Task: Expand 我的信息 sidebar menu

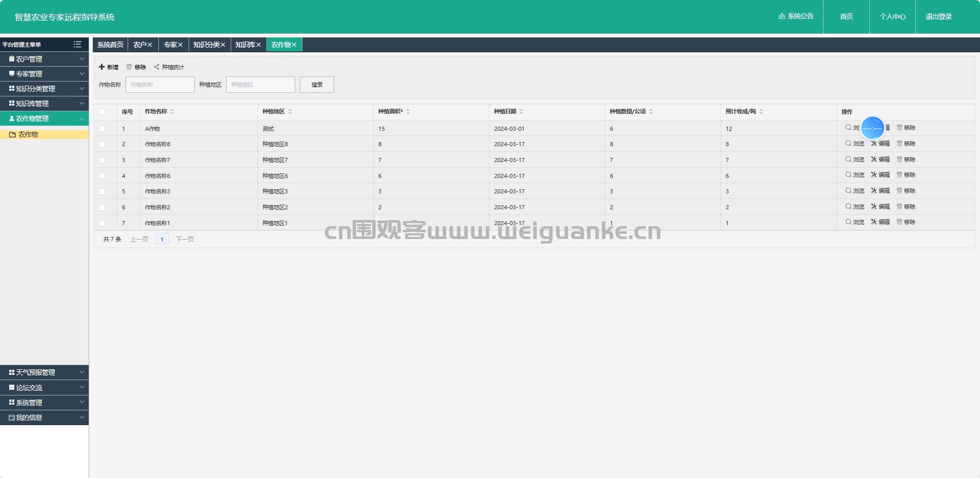Action: 44,417
